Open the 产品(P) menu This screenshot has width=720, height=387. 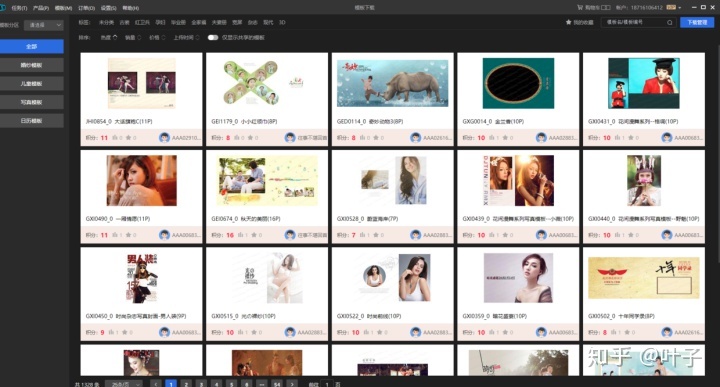point(41,8)
